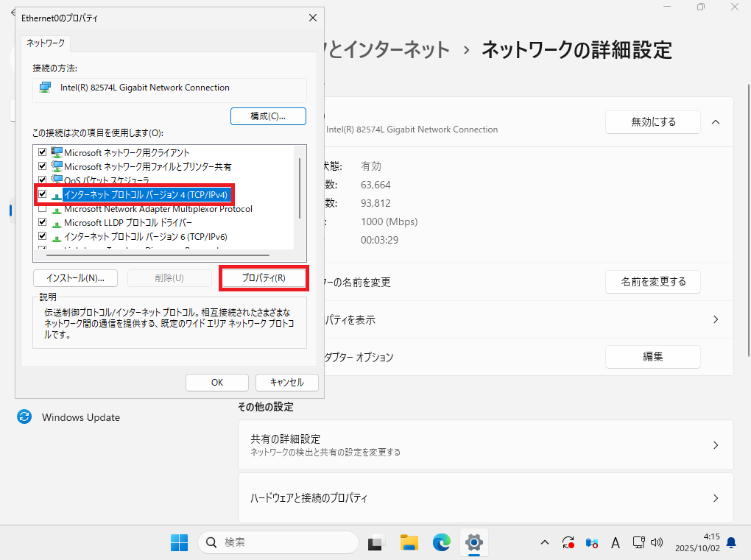751x560 pixels.
Task: Click the Task View icon in the taskbar
Action: [x=376, y=543]
